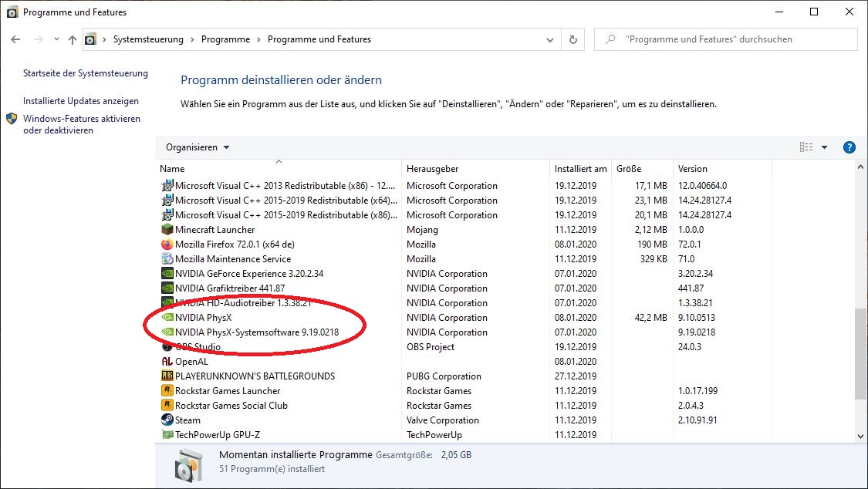
Task: Refresh the programs list
Action: [x=573, y=40]
